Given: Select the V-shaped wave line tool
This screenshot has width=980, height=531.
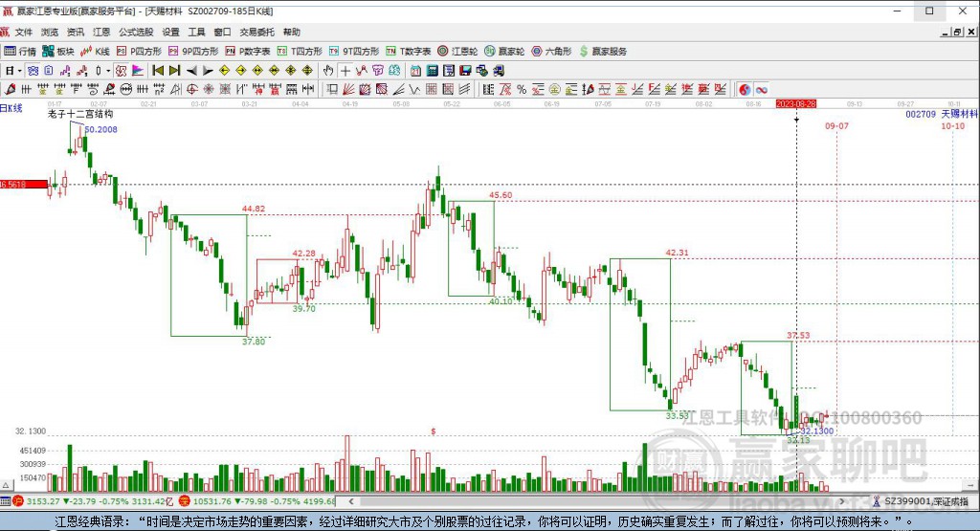Looking at the screenshot, I should click(414, 89).
